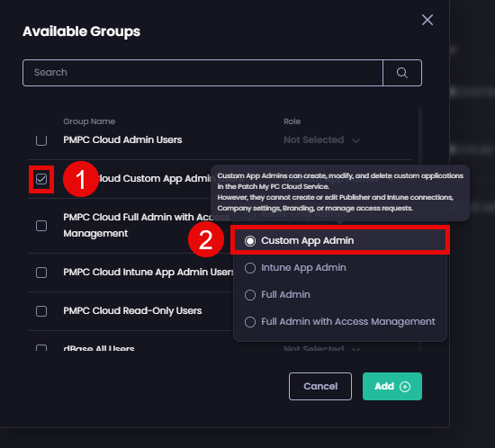Click the Role column header
The height and width of the screenshot is (448, 495).
point(292,121)
